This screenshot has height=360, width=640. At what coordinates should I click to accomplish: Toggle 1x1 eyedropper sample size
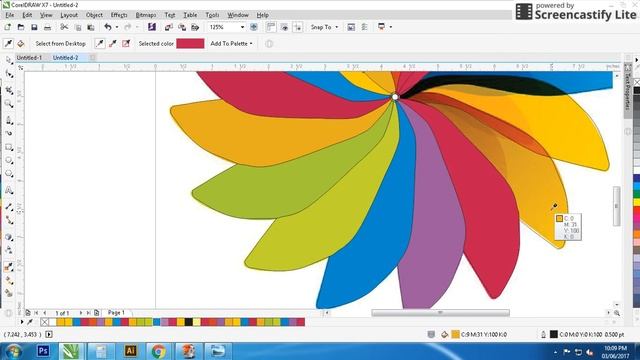[x=100, y=44]
